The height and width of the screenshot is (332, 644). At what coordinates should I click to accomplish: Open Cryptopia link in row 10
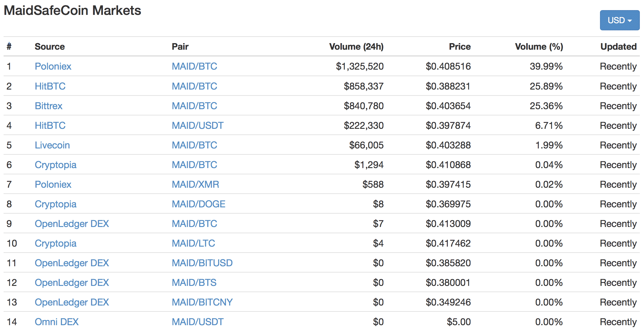tap(56, 243)
